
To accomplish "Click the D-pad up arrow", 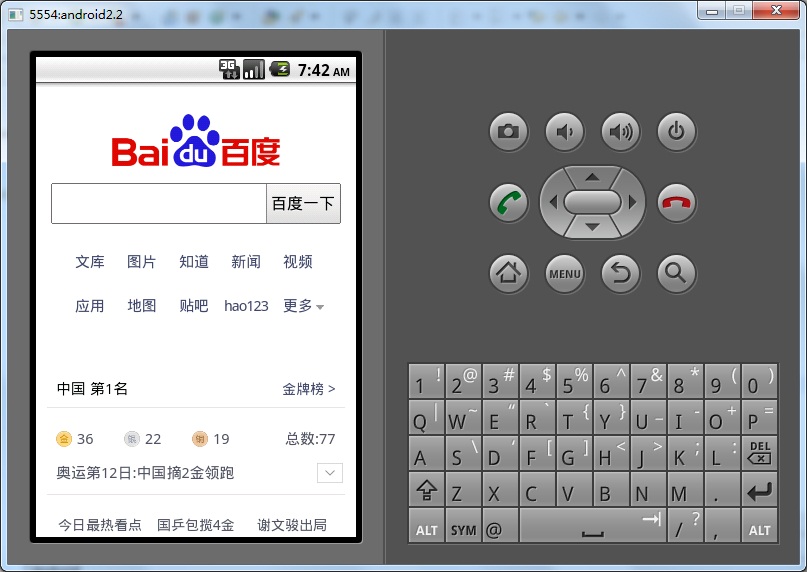I will click(x=592, y=177).
